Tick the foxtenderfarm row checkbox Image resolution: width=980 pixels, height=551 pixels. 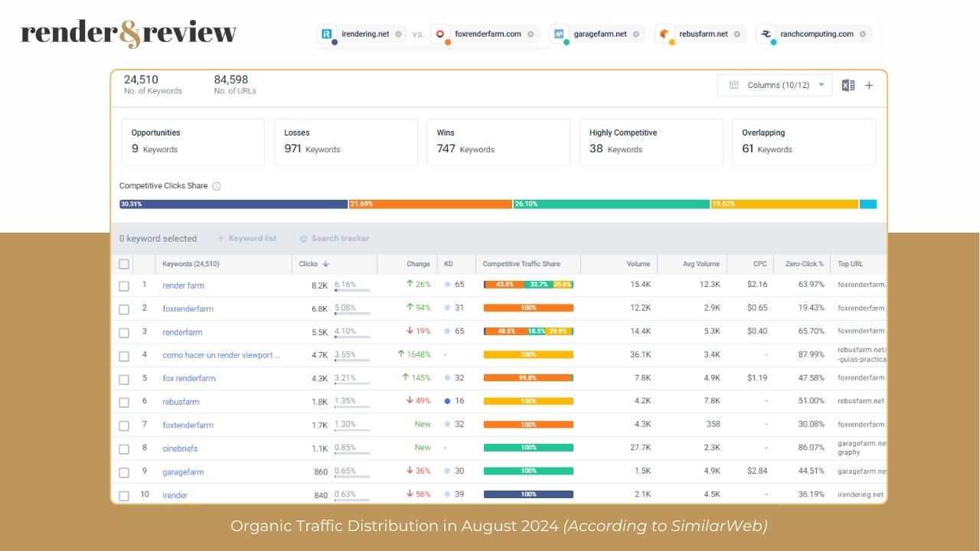pos(124,425)
